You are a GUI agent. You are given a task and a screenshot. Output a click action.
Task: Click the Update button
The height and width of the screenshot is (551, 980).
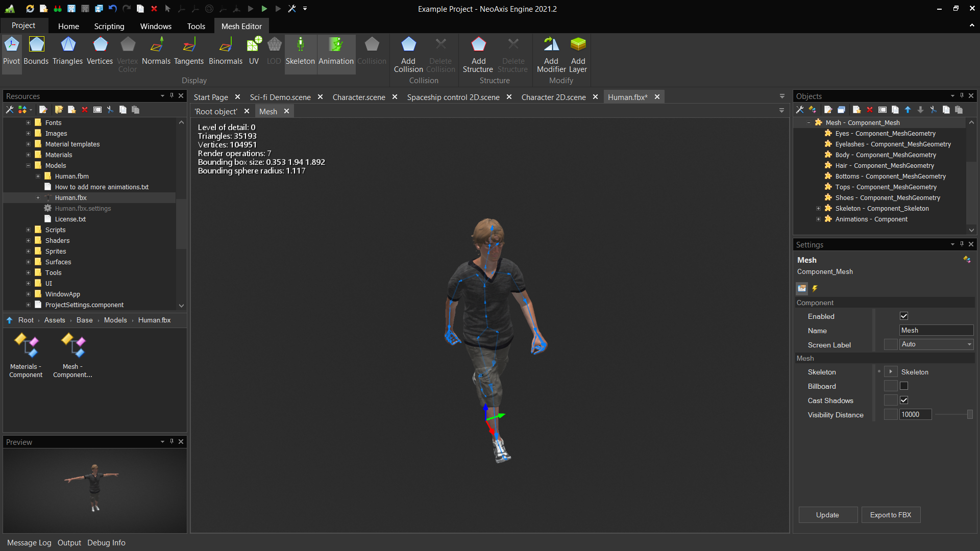[x=827, y=515]
